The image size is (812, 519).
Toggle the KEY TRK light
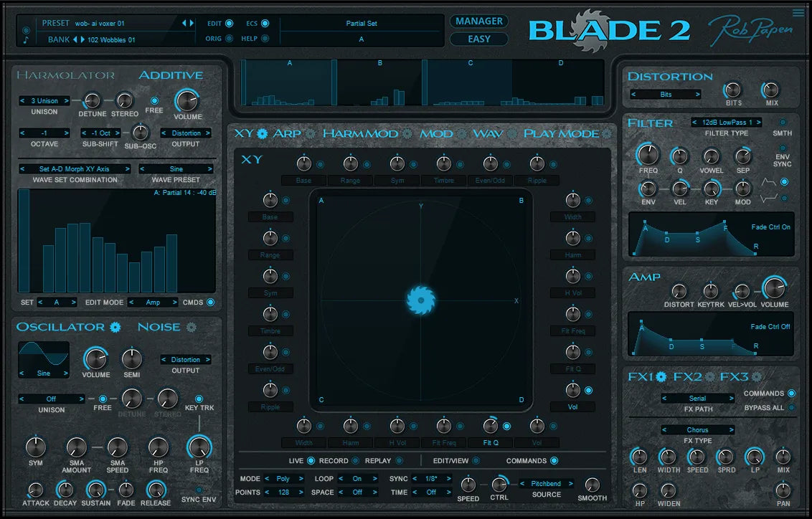tap(199, 399)
